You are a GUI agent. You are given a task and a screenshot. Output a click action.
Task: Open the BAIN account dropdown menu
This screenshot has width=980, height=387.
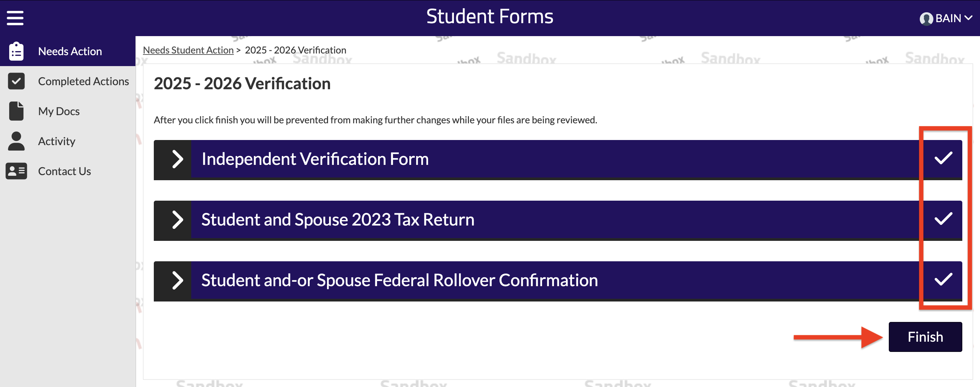point(968,17)
